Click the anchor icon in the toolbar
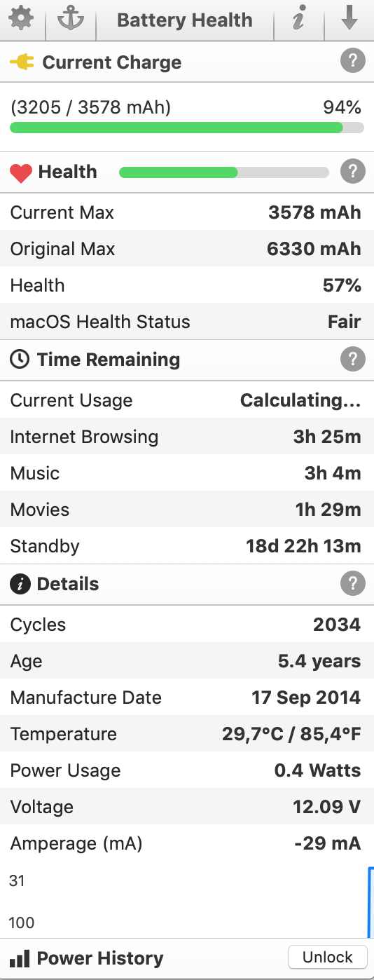 coord(70,20)
